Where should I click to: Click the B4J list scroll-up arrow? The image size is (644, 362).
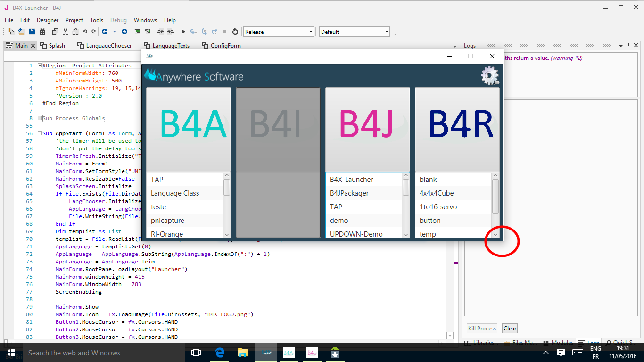[x=406, y=176]
